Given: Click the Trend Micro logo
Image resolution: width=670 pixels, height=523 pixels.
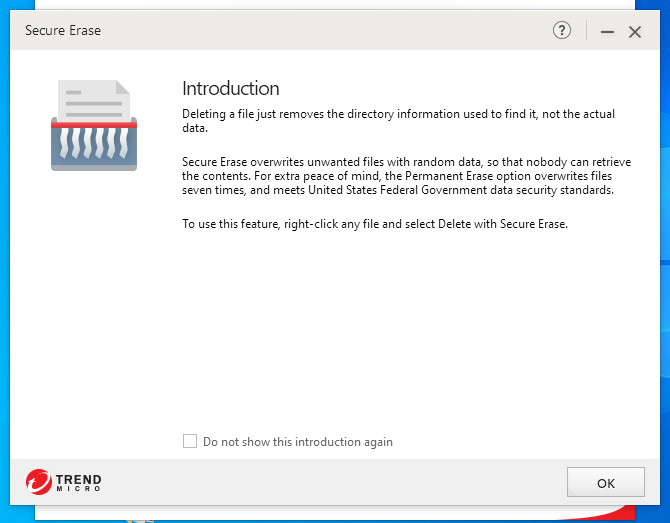Looking at the screenshot, I should 63,482.
